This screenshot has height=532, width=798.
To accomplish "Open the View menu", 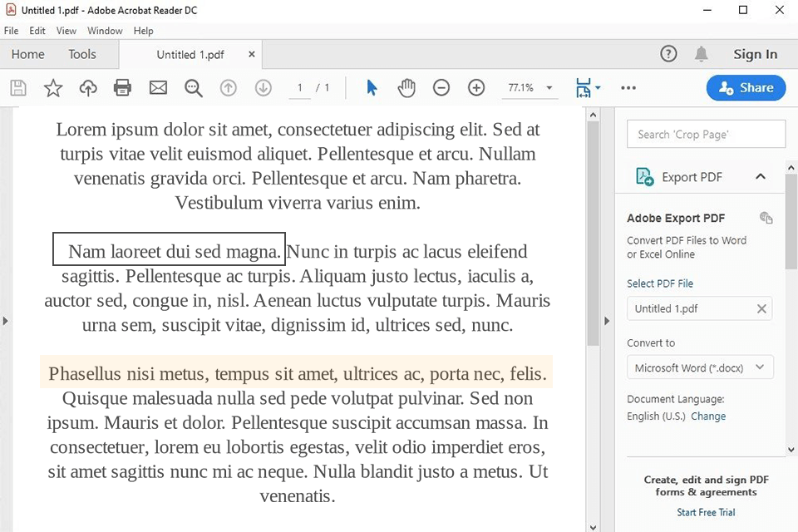I will click(66, 31).
